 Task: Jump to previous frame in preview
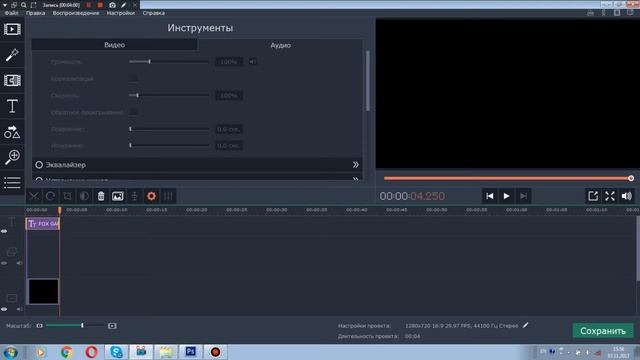(x=490, y=196)
